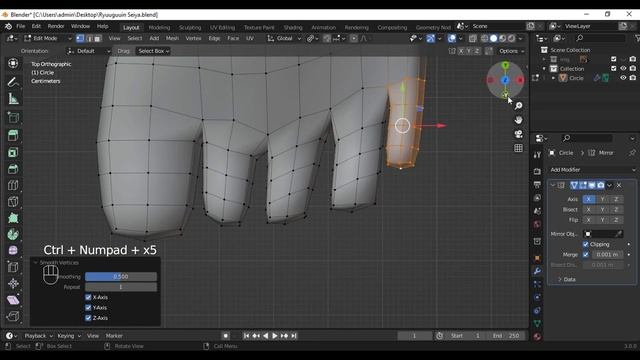Hide Circle object via eye icon
Screen dimensions: 640x360
pyautogui.click(x=623, y=78)
